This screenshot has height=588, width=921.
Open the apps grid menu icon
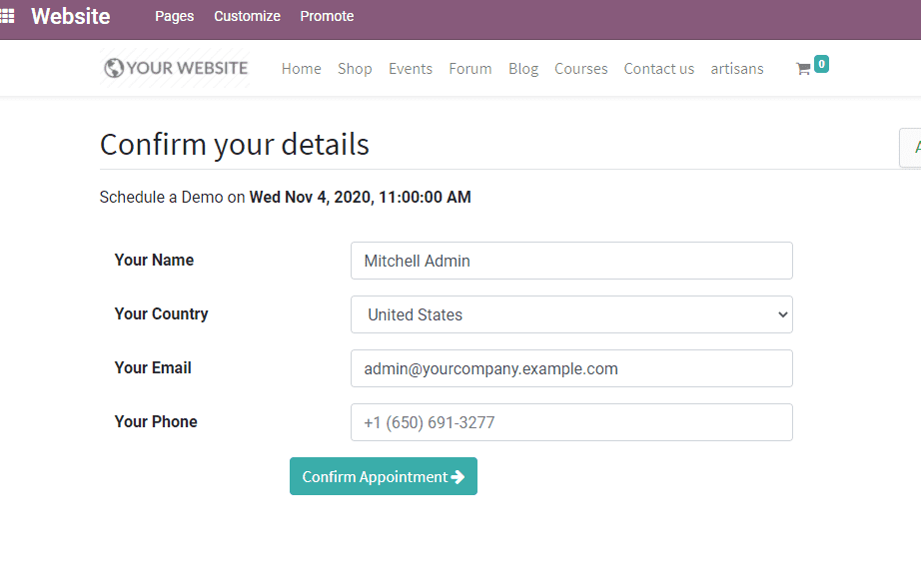pos(7,16)
